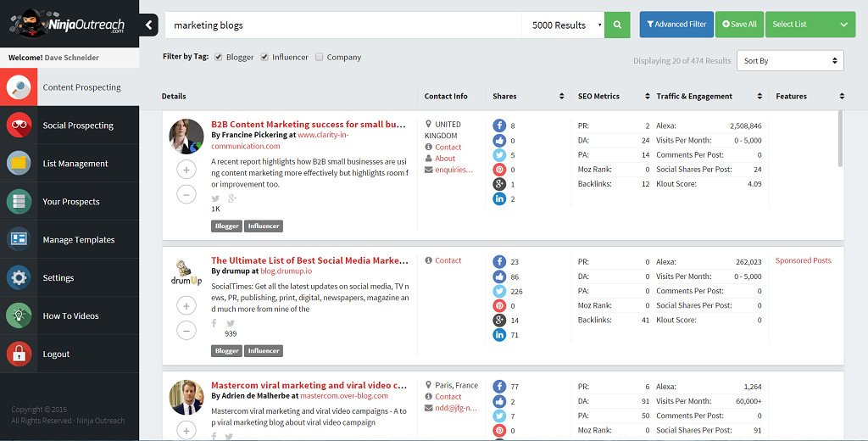The image size is (868, 441).
Task: Click the results list vertical scrollbar
Action: [x=840, y=138]
